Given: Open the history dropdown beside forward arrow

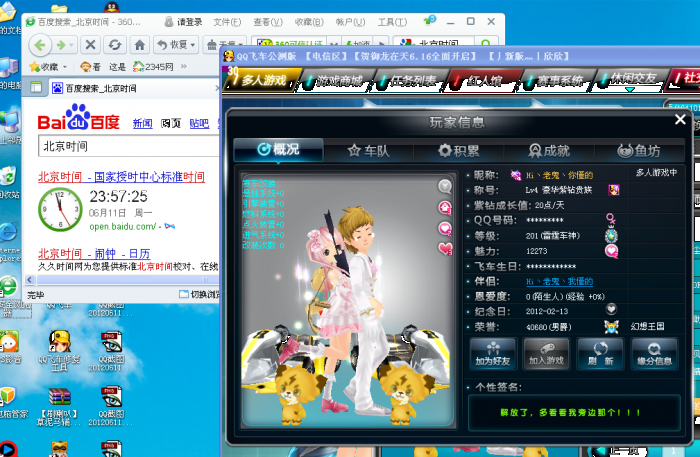Looking at the screenshot, I should [73, 45].
